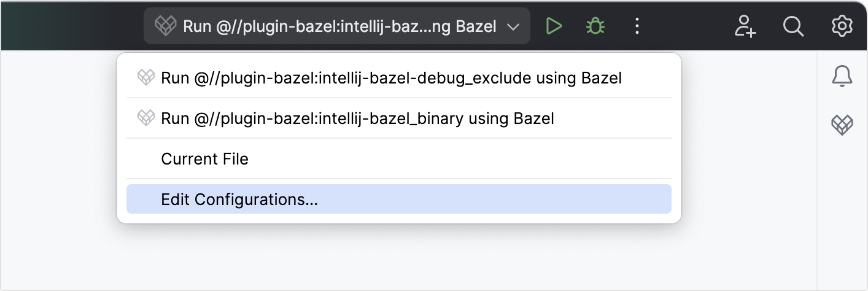Click the empty dark toolbar area left of run widget
868x291 pixels.
68,26
